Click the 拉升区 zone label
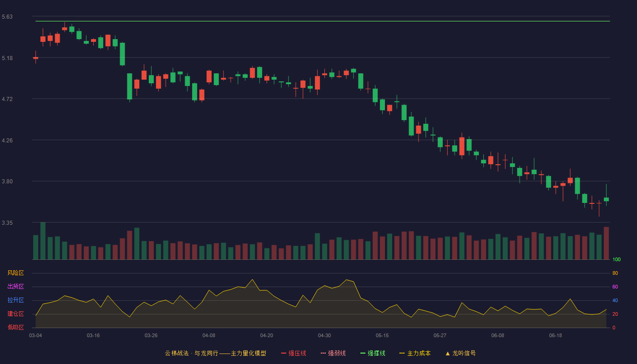Image resolution: width=637 pixels, height=364 pixels. pos(15,300)
